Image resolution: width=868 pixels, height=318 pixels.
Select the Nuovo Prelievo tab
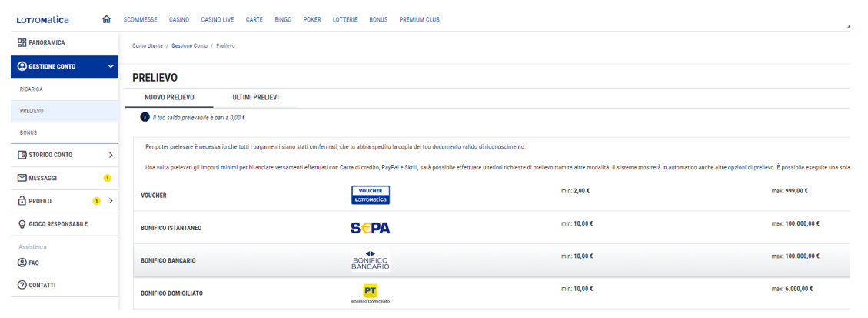169,98
